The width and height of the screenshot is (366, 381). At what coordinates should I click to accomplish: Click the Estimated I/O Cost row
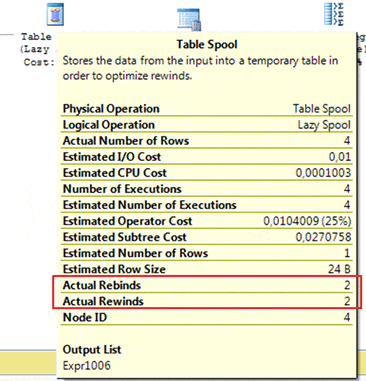tap(207, 157)
